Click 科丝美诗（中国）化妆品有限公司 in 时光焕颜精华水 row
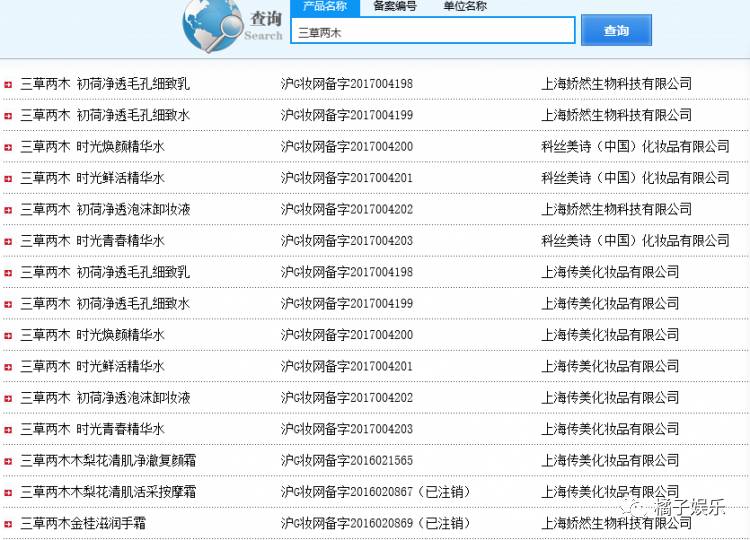Image resolution: width=750 pixels, height=540 pixels. point(635,147)
